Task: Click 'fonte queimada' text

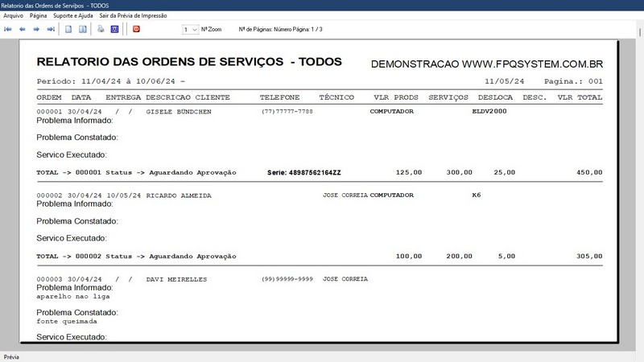Action: (67, 321)
